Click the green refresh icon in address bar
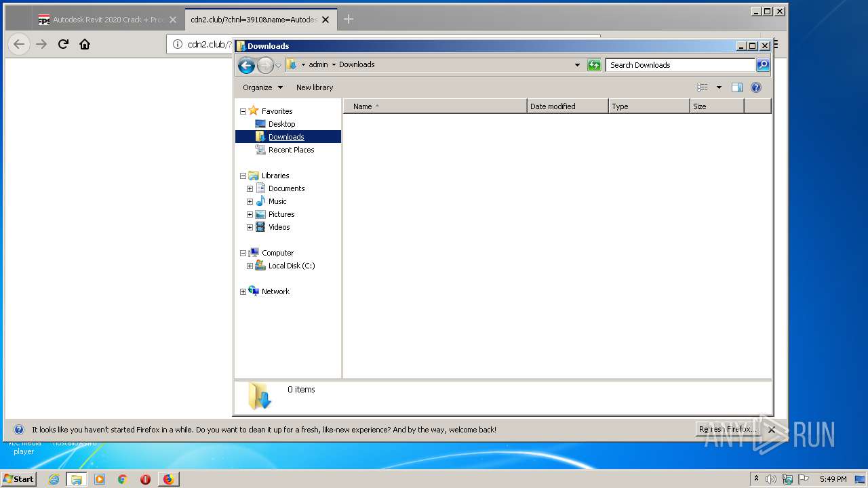This screenshot has height=488, width=868. (x=594, y=65)
